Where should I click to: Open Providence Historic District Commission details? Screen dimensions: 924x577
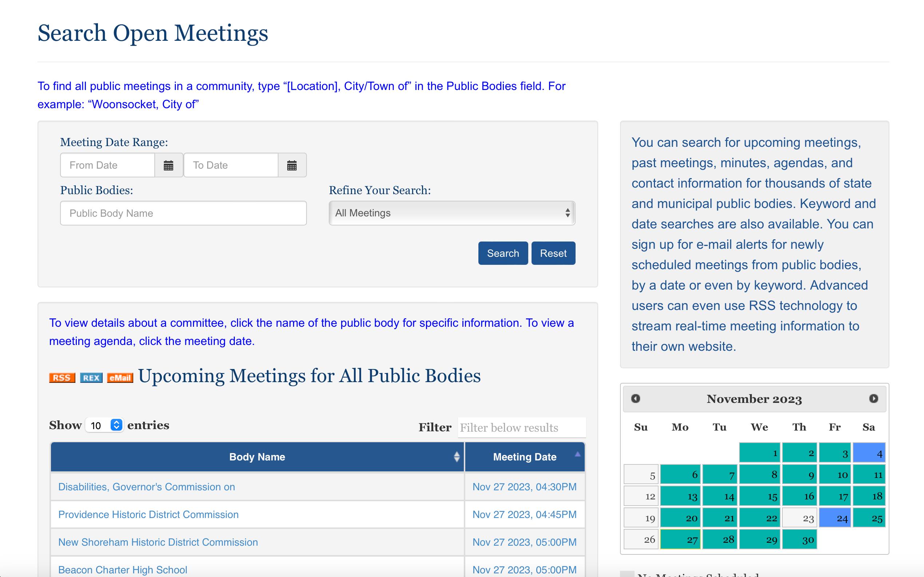[148, 514]
